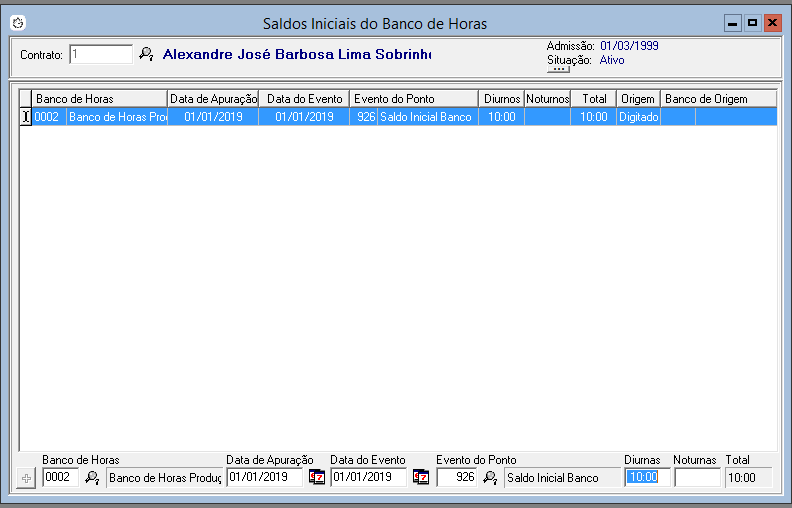Sort by the Banco de Horas column header

99,99
